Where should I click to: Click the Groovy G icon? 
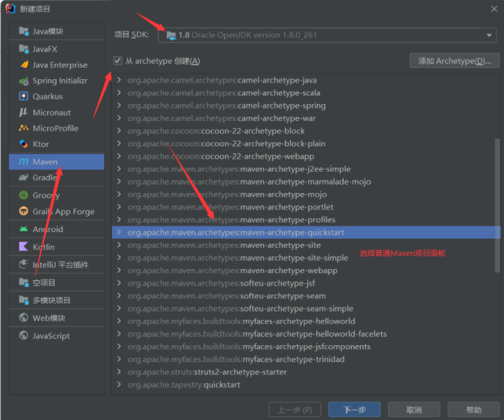pos(23,195)
